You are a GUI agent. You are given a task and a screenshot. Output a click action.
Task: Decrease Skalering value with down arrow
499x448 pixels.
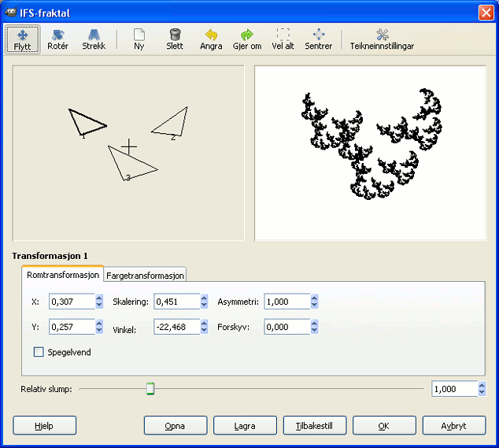204,305
